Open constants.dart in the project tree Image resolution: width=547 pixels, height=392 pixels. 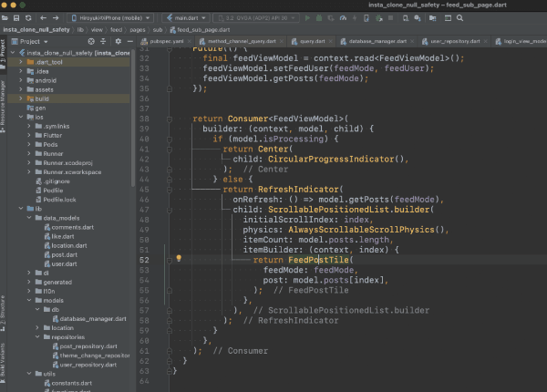pos(71,383)
